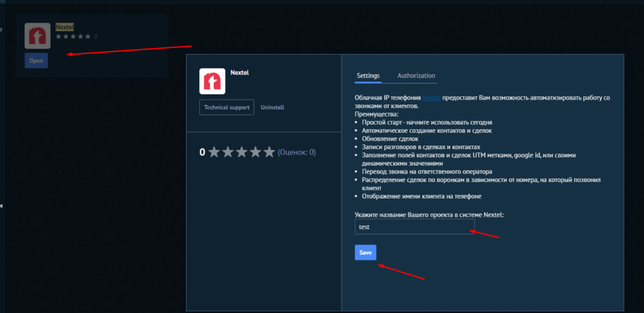Screen dimensions: 644x313
Task: Give five stars in the modal rating
Action: pyautogui.click(x=269, y=152)
